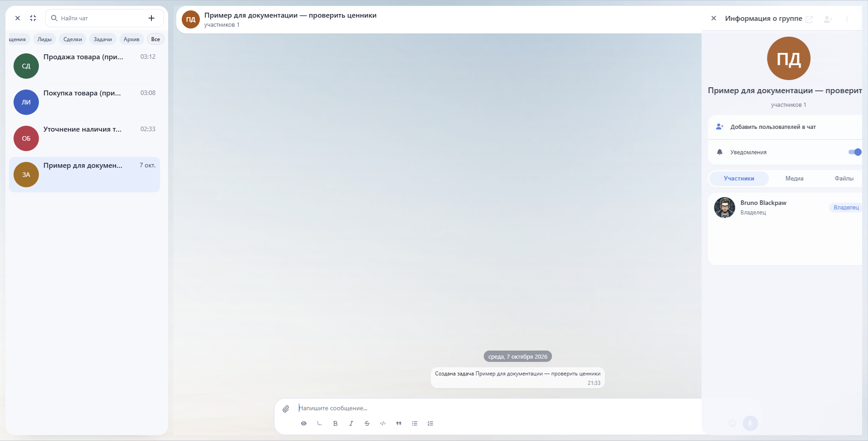
Task: Click the add user icon in info header
Action: coord(828,19)
